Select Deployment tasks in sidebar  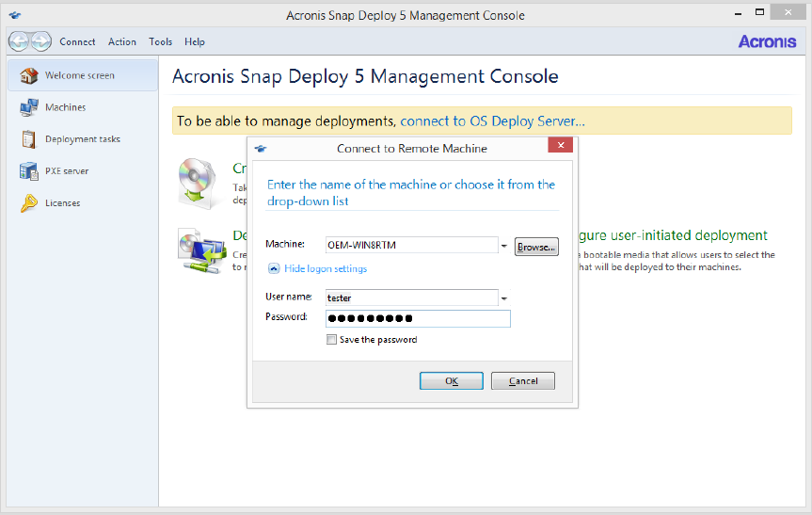(x=83, y=138)
